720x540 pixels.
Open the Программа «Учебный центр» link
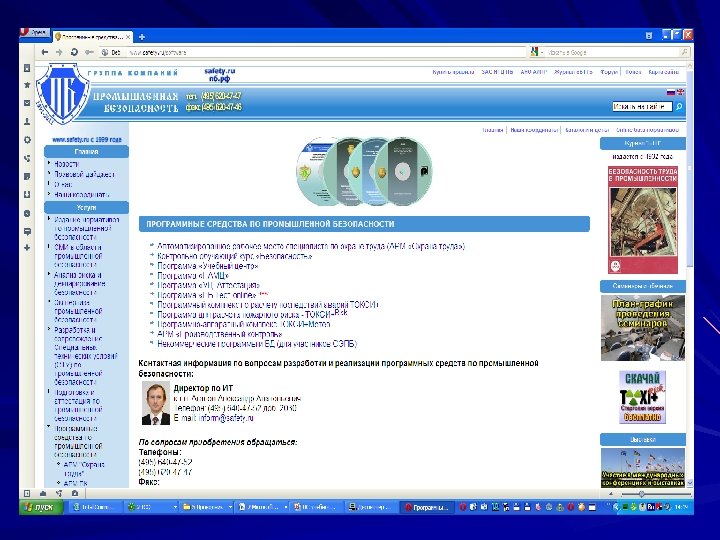pyautogui.click(x=208, y=266)
